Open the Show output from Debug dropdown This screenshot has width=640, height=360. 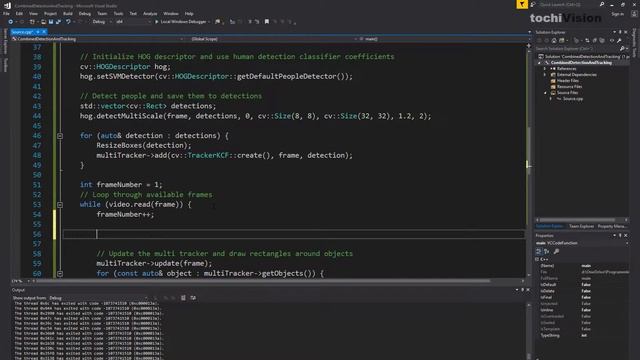point(97,298)
